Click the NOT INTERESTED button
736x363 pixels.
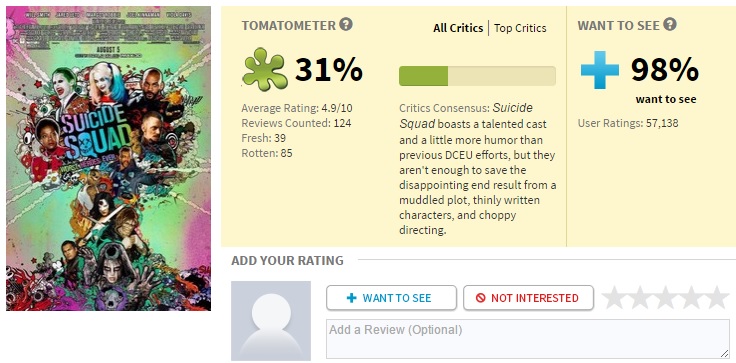tap(529, 298)
